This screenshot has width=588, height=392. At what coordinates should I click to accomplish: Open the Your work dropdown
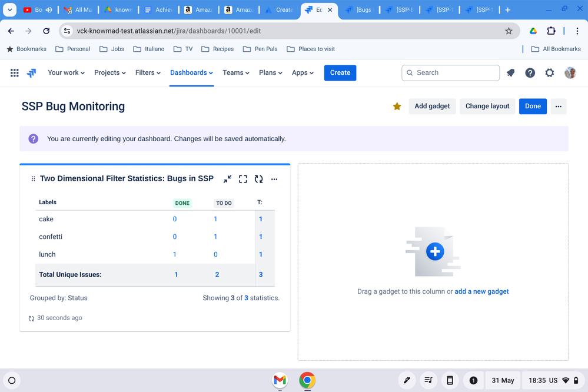[66, 73]
